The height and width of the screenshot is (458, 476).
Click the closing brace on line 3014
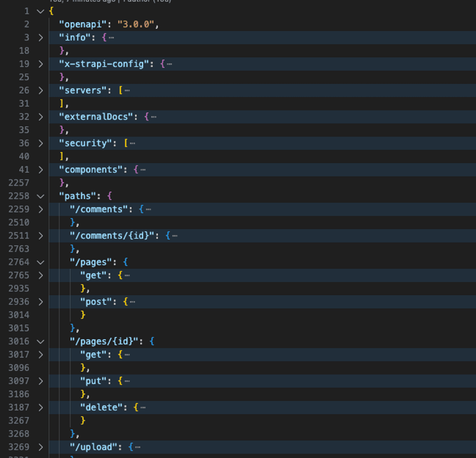tap(83, 315)
